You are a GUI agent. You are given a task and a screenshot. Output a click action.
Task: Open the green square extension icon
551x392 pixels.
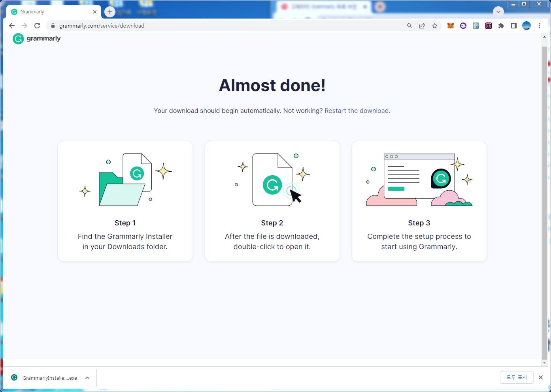click(x=476, y=26)
